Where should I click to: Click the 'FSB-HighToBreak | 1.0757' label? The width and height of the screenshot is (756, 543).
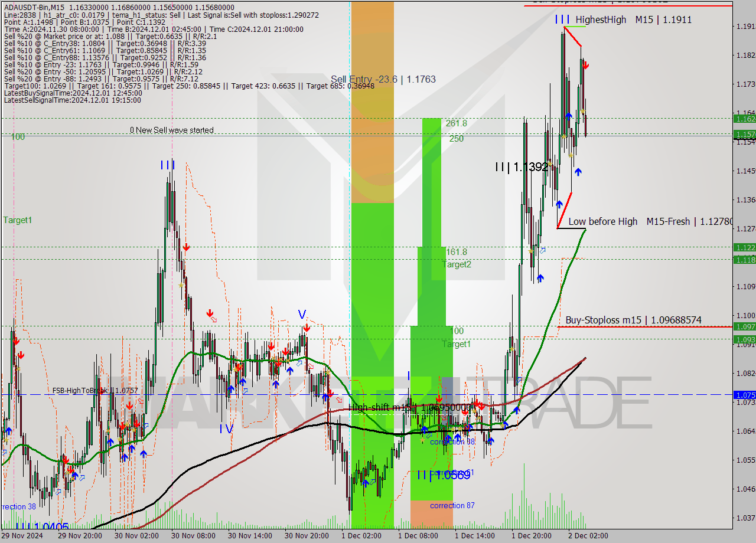[x=95, y=390]
